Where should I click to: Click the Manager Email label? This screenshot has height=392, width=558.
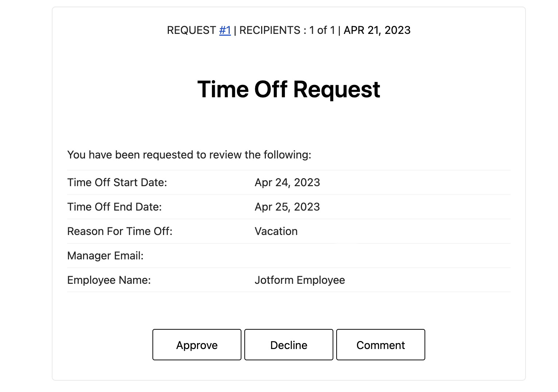105,256
